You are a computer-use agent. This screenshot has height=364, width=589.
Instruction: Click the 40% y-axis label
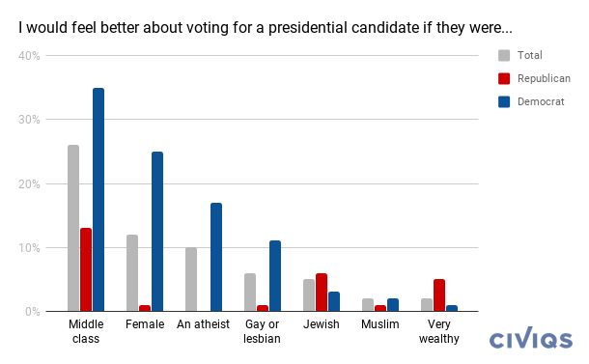[29, 56]
